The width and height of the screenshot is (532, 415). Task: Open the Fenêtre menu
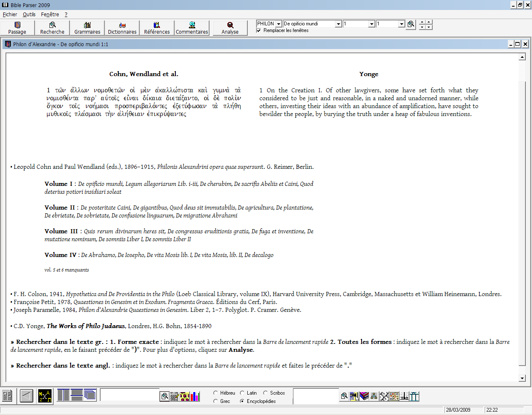pyautogui.click(x=50, y=14)
